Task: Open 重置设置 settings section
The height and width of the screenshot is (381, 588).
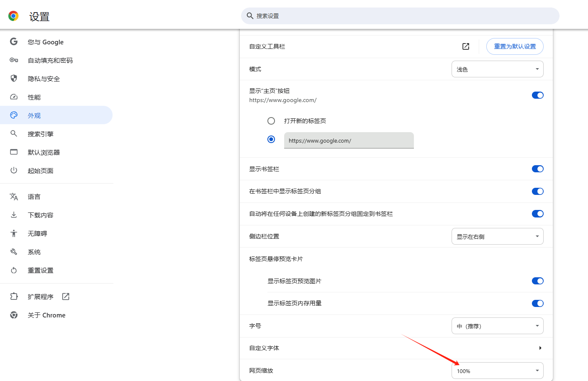Action: tap(56, 270)
